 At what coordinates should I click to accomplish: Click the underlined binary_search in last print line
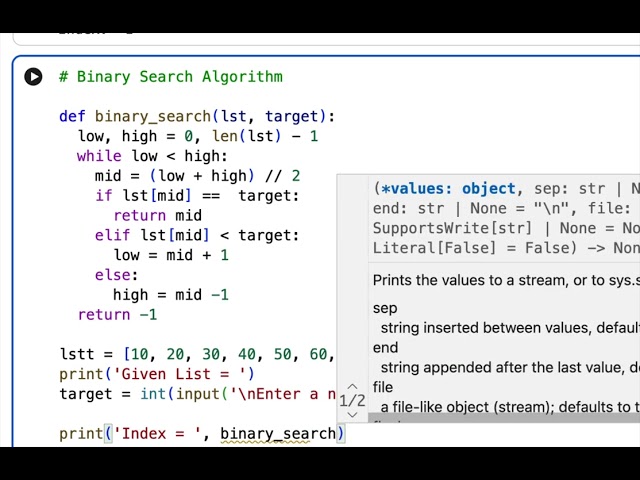(278, 434)
